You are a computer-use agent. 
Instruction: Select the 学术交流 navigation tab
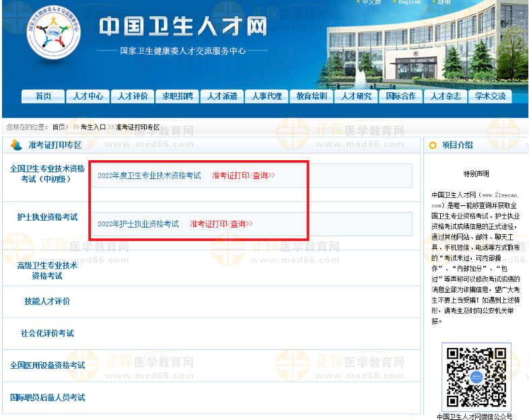click(x=489, y=96)
